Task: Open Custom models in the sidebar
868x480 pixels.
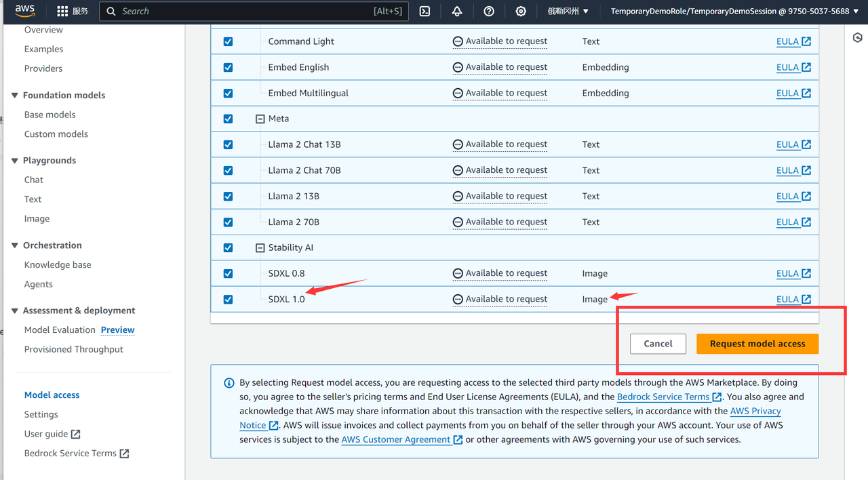Action: [x=56, y=134]
